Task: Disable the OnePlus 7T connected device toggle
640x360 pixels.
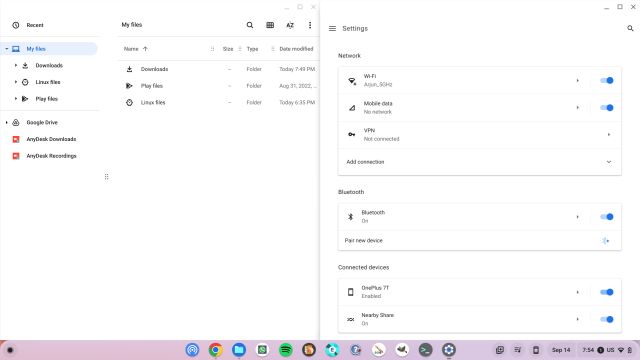Action: click(607, 292)
